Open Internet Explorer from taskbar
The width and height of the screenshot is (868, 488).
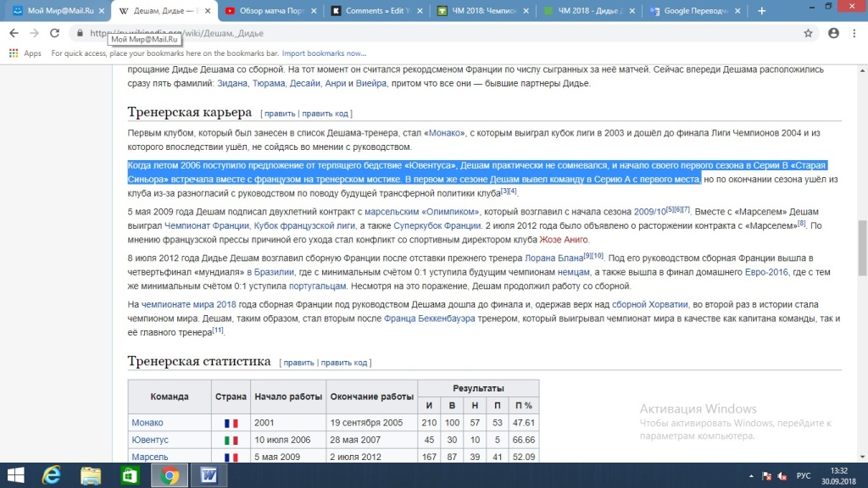click(x=52, y=475)
